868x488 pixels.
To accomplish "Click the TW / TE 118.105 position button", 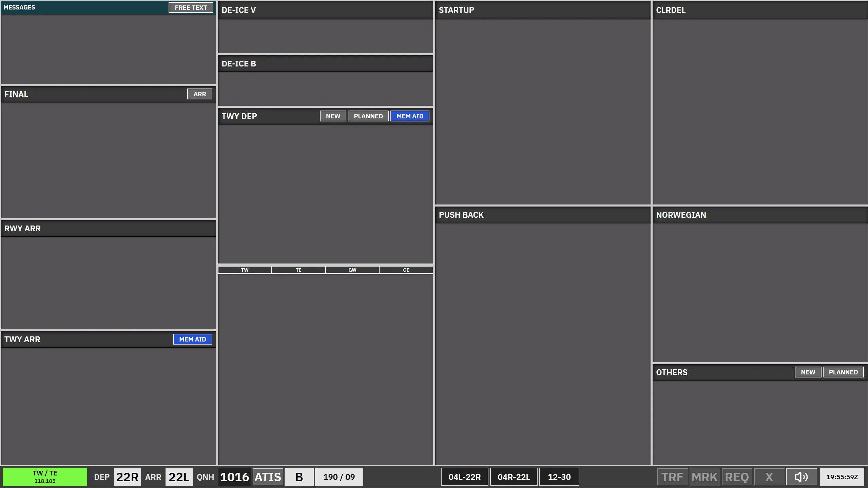I will click(45, 477).
